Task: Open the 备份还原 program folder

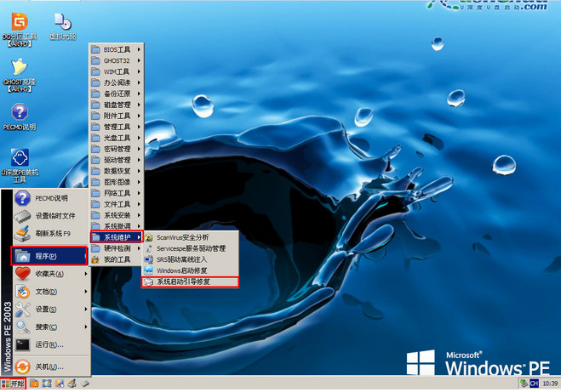Action: (117, 94)
